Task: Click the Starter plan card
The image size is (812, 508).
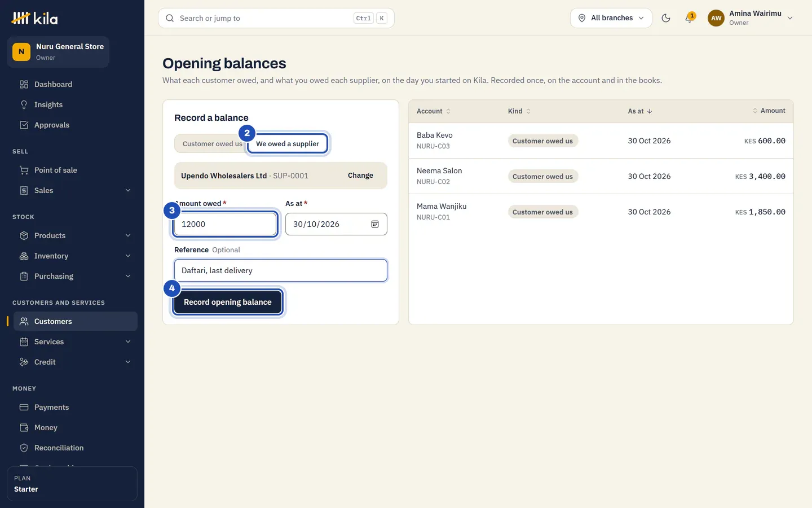Action: point(72,484)
